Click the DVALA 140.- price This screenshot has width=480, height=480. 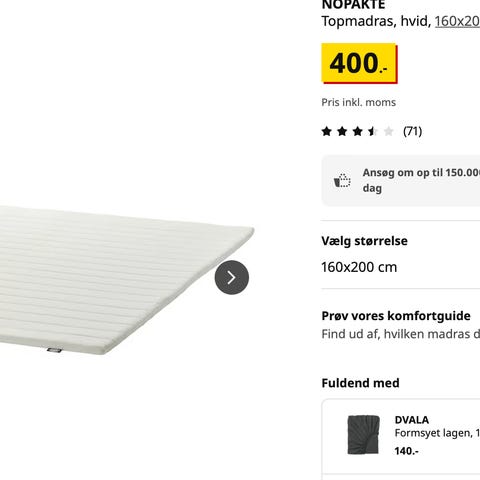tap(406, 451)
